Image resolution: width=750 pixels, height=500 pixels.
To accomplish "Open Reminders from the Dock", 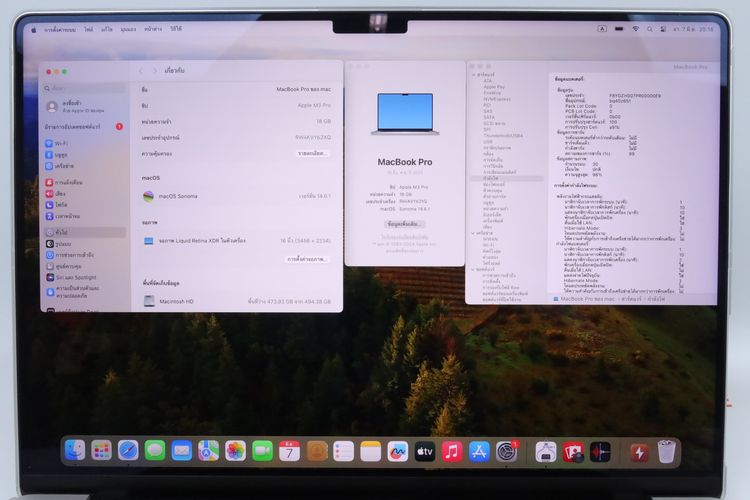I will 343,451.
